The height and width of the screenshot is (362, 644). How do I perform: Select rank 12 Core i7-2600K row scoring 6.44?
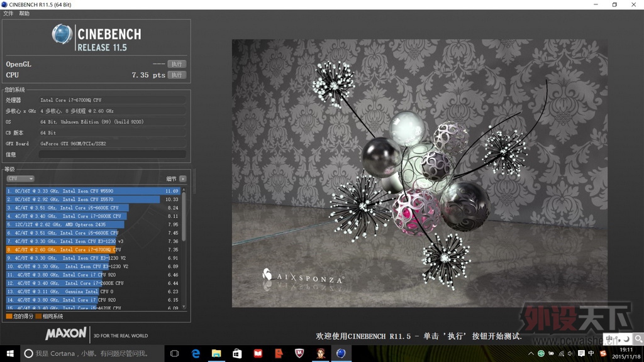click(93, 283)
